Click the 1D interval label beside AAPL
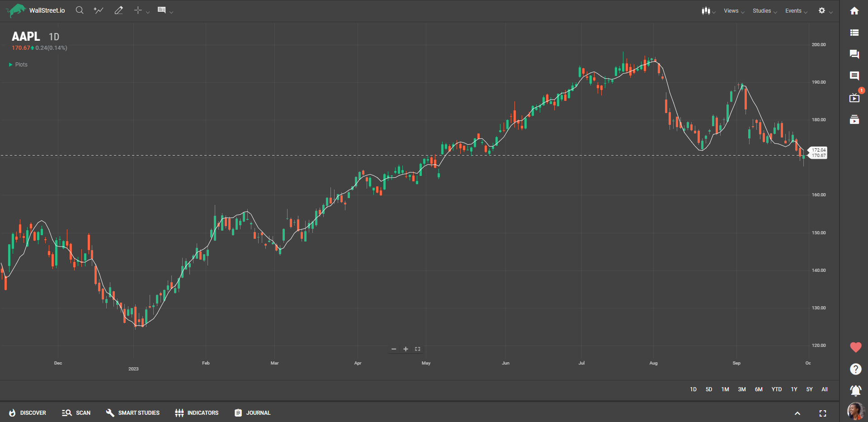This screenshot has height=422, width=868. (x=54, y=37)
